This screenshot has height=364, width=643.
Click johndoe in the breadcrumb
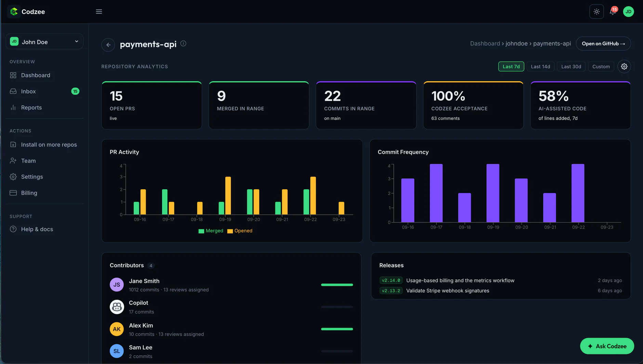click(516, 43)
